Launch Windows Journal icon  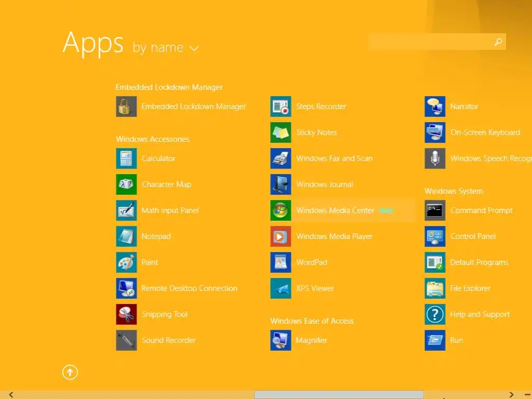pyautogui.click(x=281, y=184)
